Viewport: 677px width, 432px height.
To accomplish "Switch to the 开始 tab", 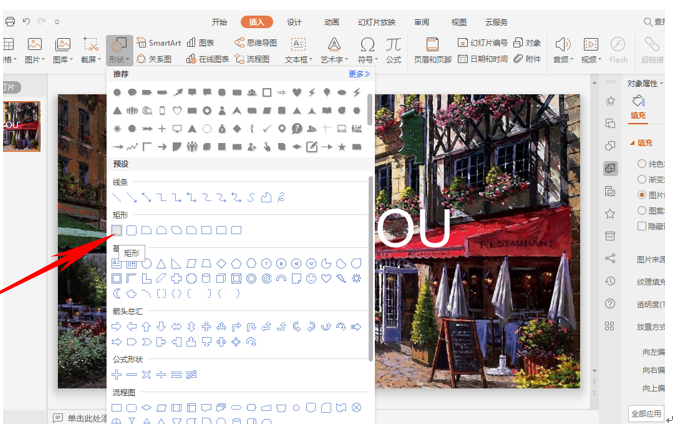I will point(219,22).
